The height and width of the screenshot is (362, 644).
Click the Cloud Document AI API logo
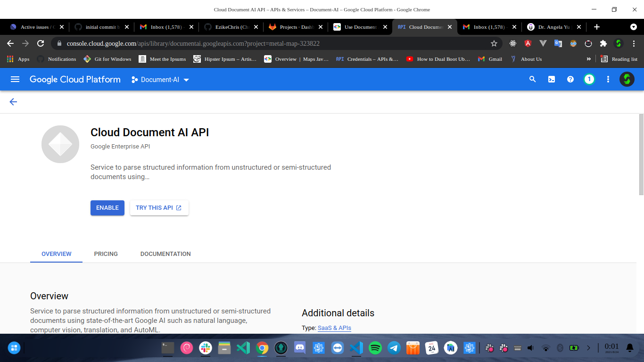tap(60, 144)
